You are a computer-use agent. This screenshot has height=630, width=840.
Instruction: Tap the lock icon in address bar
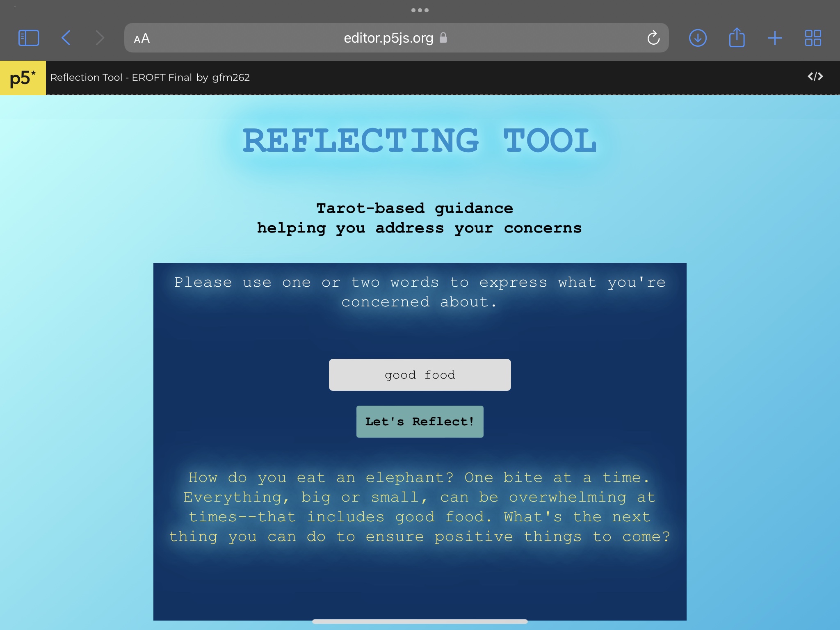tap(443, 38)
